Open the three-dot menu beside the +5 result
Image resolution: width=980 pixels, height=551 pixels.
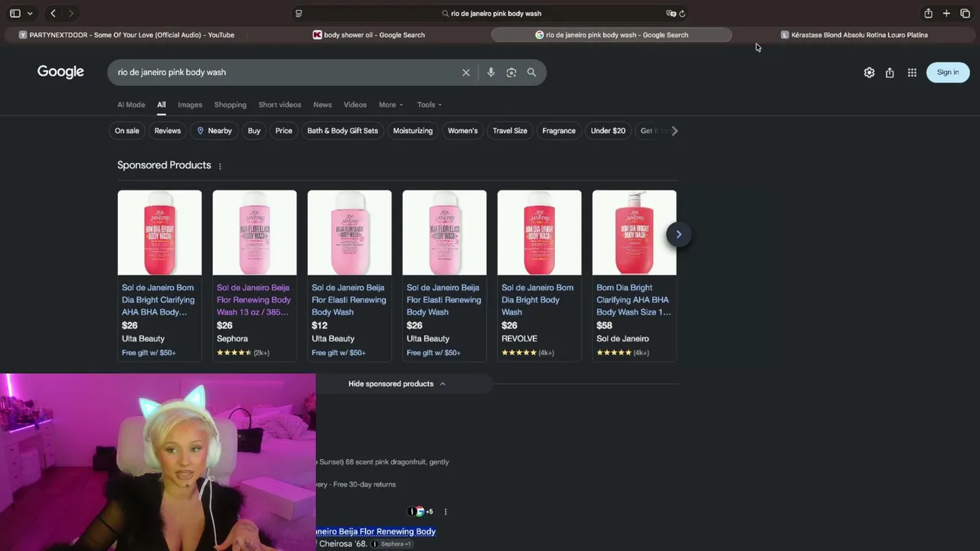pos(446,512)
